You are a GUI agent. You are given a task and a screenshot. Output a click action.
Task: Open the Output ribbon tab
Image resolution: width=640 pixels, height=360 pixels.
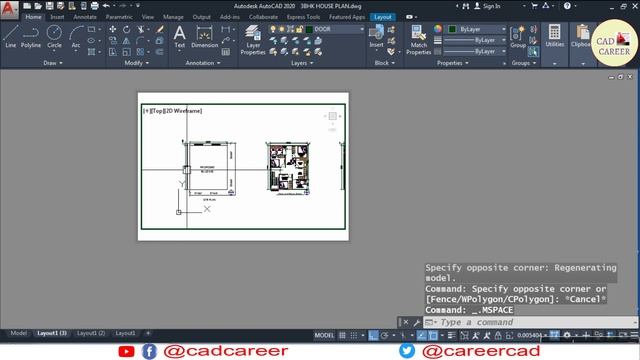[202, 17]
